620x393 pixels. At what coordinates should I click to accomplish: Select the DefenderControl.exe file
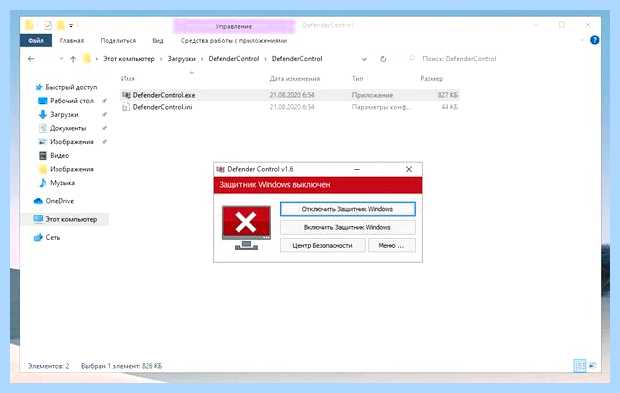pos(289,95)
